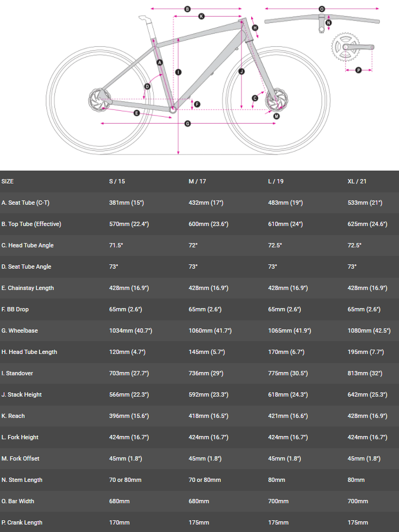Click the K. Reach row label

(13, 416)
